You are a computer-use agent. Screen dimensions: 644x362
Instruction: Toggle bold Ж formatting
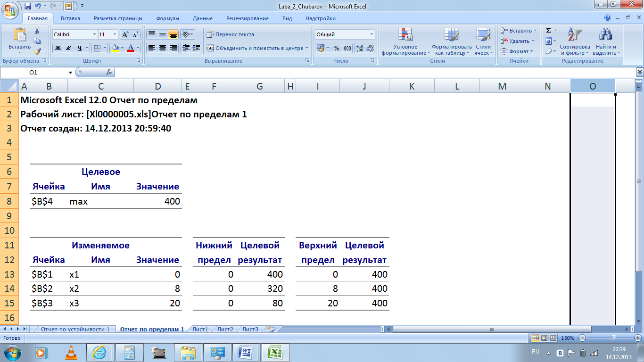tap(58, 48)
